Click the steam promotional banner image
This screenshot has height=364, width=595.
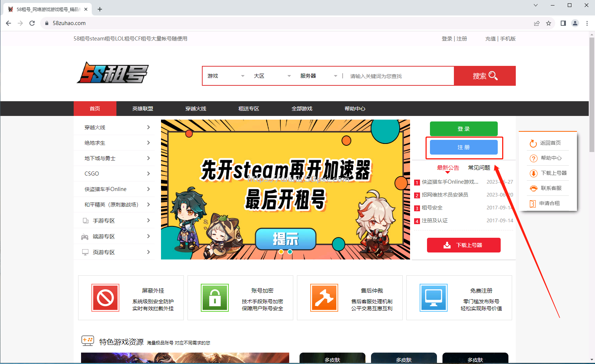(x=286, y=190)
